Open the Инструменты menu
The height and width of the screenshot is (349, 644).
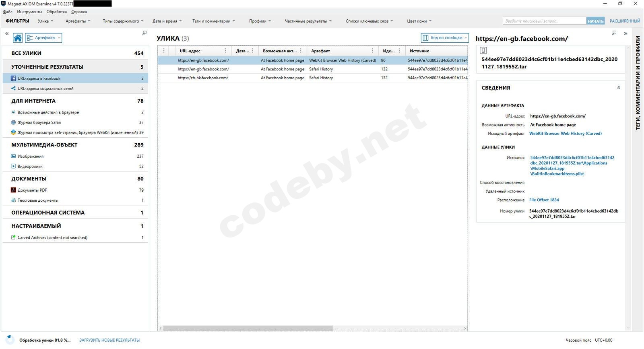pos(29,12)
